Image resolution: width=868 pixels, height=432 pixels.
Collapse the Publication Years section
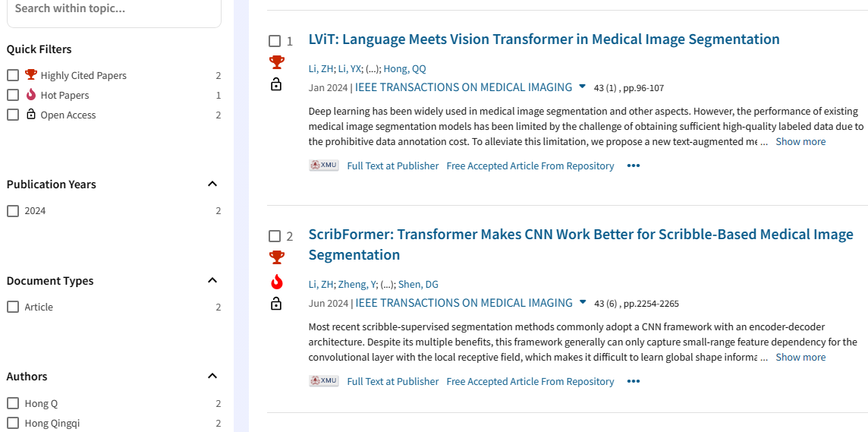pos(212,184)
